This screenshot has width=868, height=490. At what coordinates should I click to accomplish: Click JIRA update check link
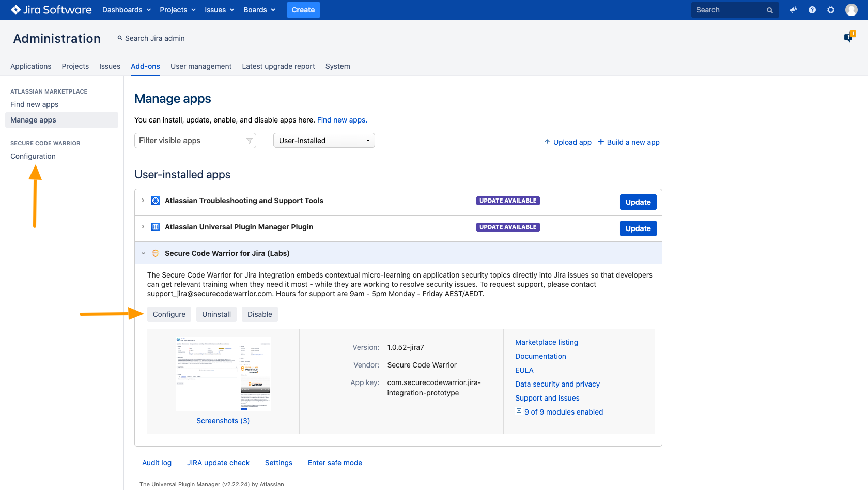click(x=218, y=463)
